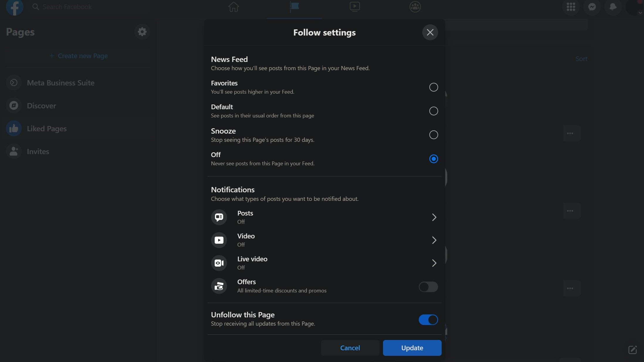Expand Video notification settings
Viewport: 644px width, 362px height.
[434, 240]
